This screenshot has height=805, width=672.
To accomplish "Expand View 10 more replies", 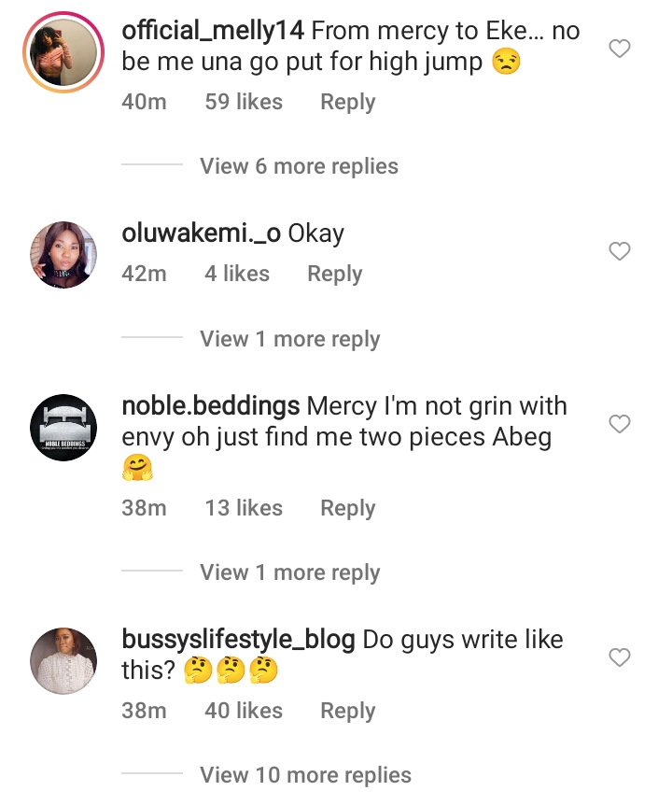I will (x=306, y=775).
